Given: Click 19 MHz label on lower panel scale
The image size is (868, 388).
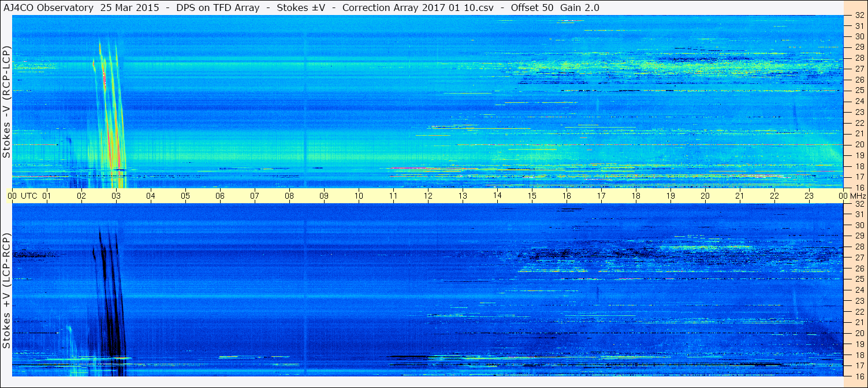Looking at the screenshot, I should (x=859, y=344).
